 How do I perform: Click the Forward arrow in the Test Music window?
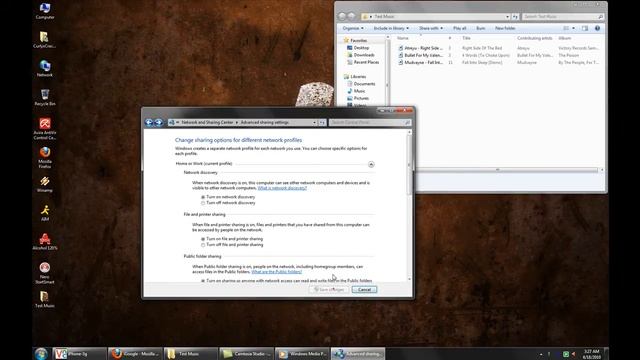[351, 16]
